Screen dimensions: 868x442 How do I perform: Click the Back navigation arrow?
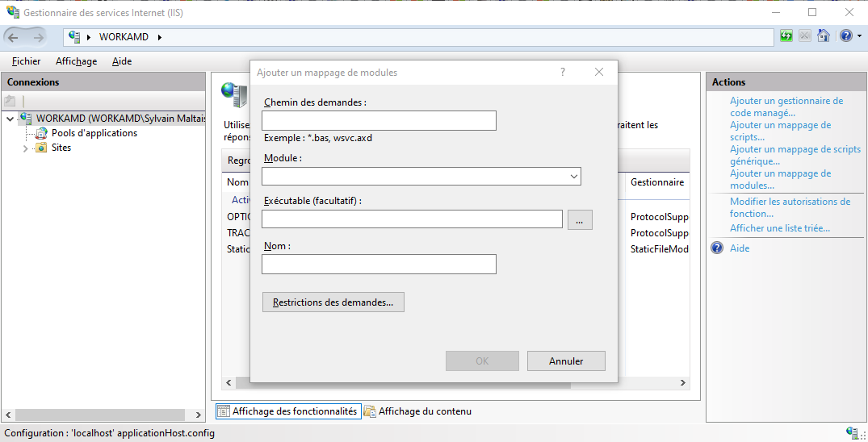(13, 37)
